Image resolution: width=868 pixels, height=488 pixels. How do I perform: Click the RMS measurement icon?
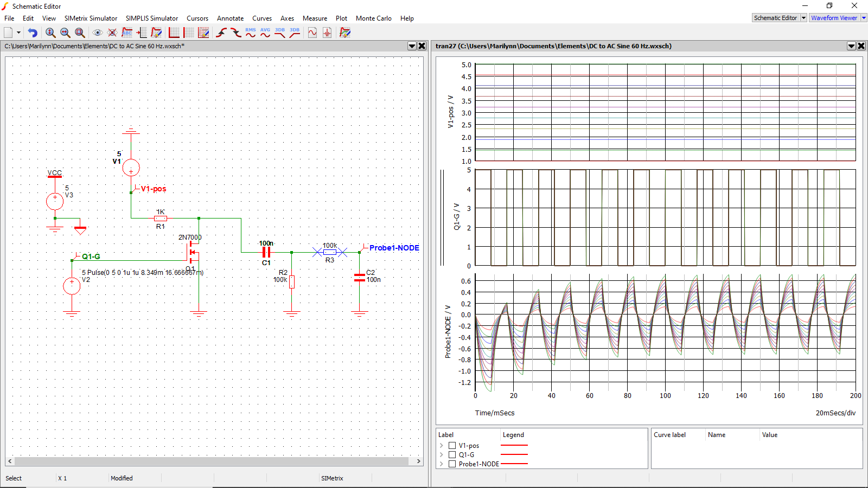(251, 33)
